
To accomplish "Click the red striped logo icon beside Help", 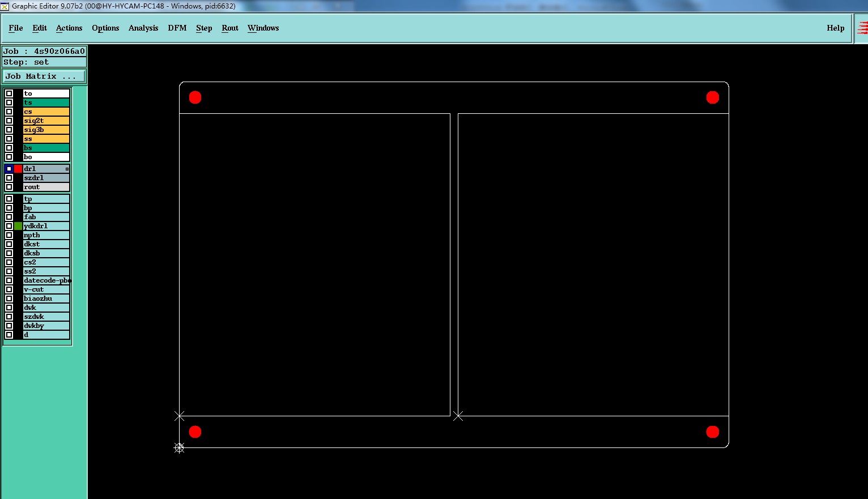I will click(862, 28).
